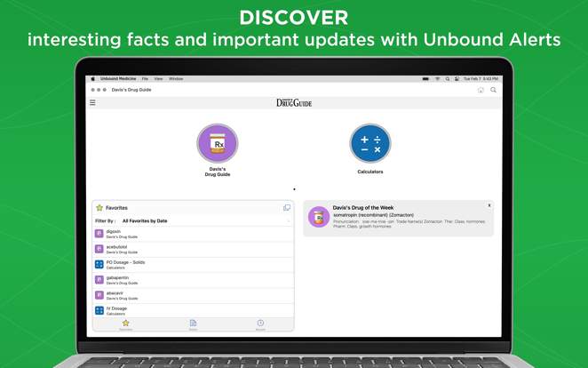Switch to the Notes tab
588x368 pixels.
(x=193, y=324)
